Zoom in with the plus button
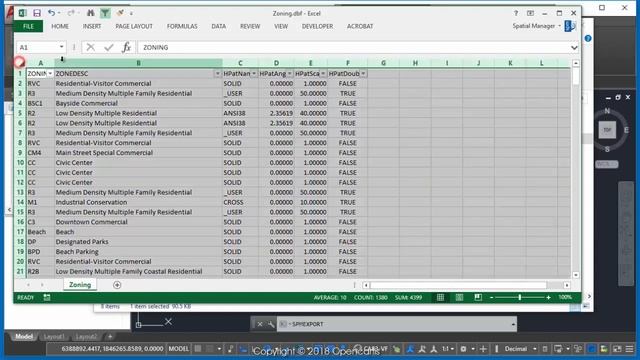 [x=548, y=298]
